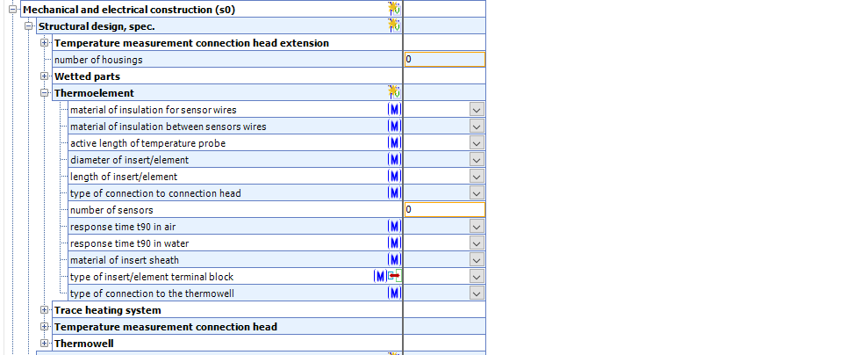
Task: Open dropdown for type of connection to connection head
Action: [x=477, y=193]
